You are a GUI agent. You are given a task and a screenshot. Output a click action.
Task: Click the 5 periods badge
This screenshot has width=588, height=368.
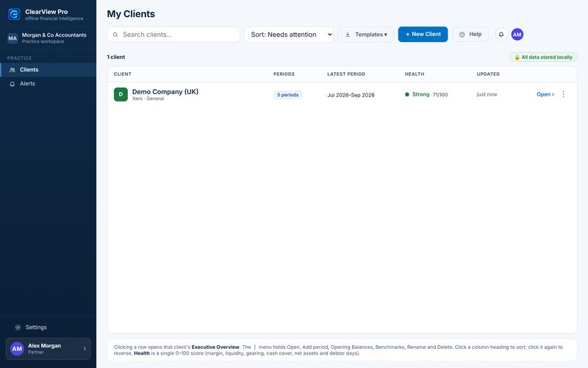[287, 95]
